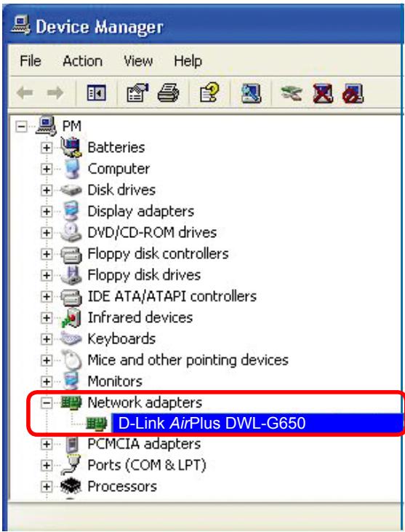Viewport: 405px width, 532px height.
Task: Click the Disk drives category icon
Action: tap(71, 190)
